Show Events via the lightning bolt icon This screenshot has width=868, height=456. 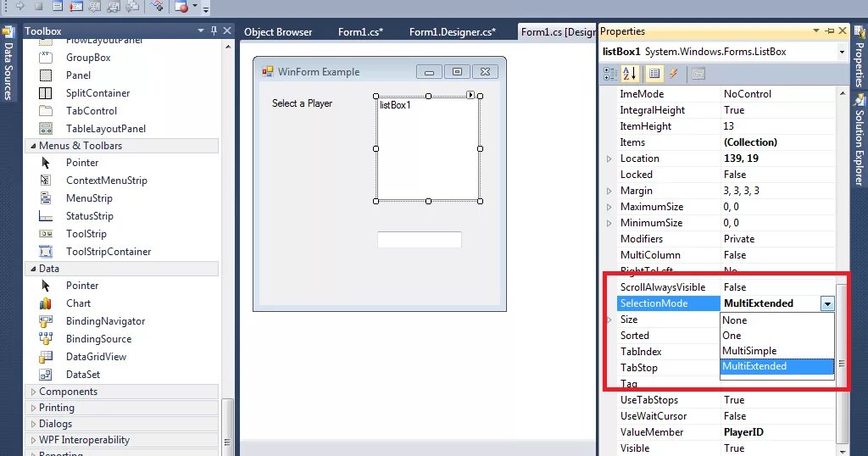pos(673,74)
